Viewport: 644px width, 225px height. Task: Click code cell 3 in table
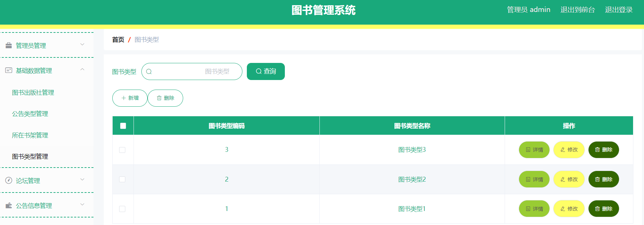pyautogui.click(x=227, y=150)
